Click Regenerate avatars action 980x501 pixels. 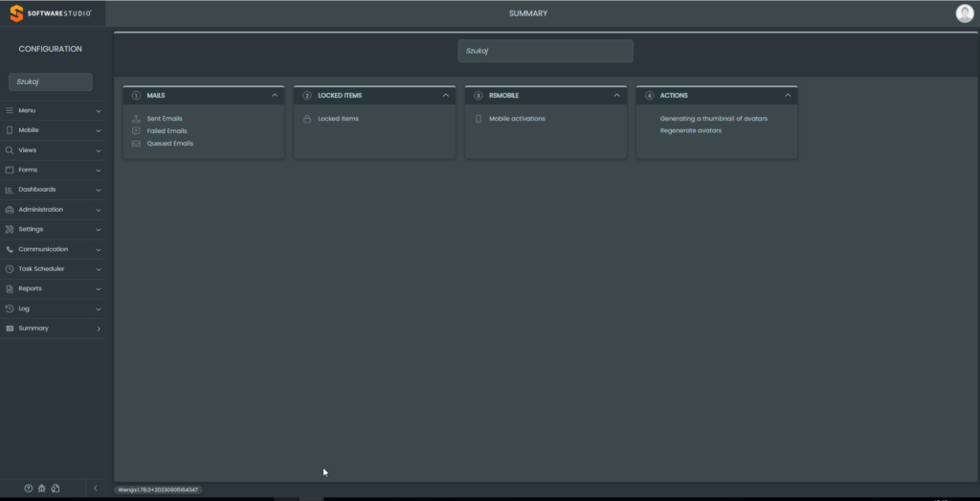[690, 130]
